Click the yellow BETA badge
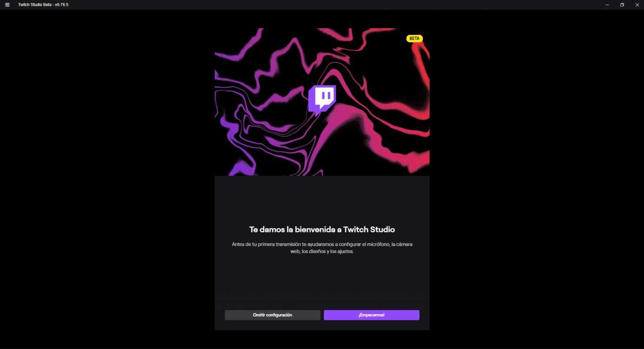The width and height of the screenshot is (644, 349). [x=414, y=38]
